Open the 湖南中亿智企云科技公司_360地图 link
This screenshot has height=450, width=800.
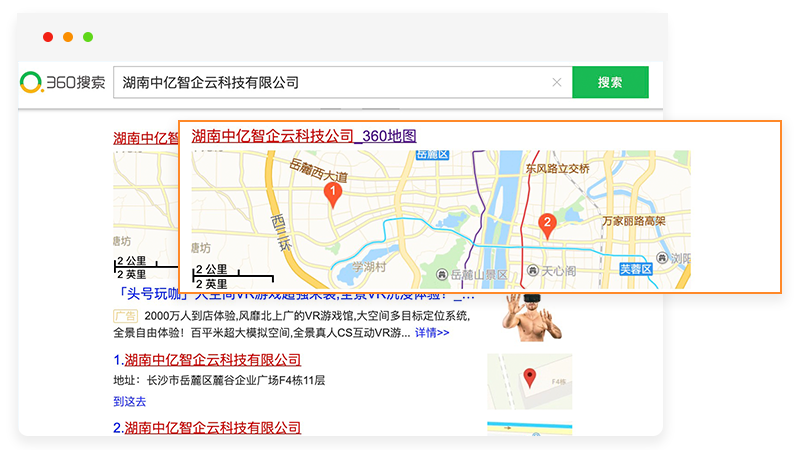click(304, 136)
